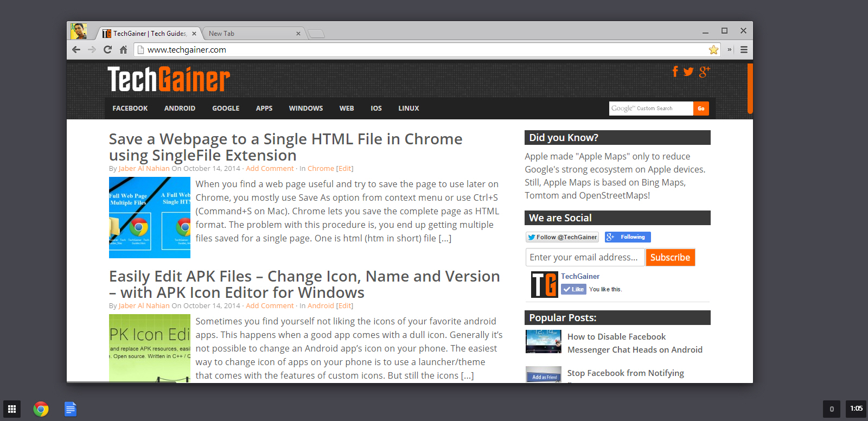
Task: Open the GOOGLE menu item
Action: 226,109
